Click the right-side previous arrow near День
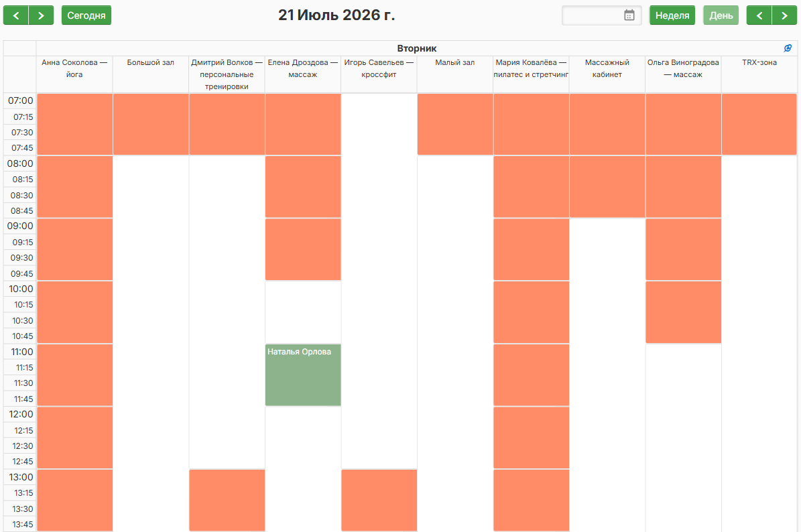The width and height of the screenshot is (801, 532). pyautogui.click(x=759, y=15)
